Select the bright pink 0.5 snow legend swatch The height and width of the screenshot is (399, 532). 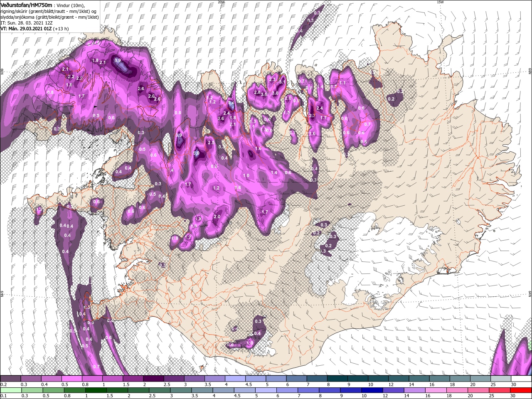pos(71,379)
